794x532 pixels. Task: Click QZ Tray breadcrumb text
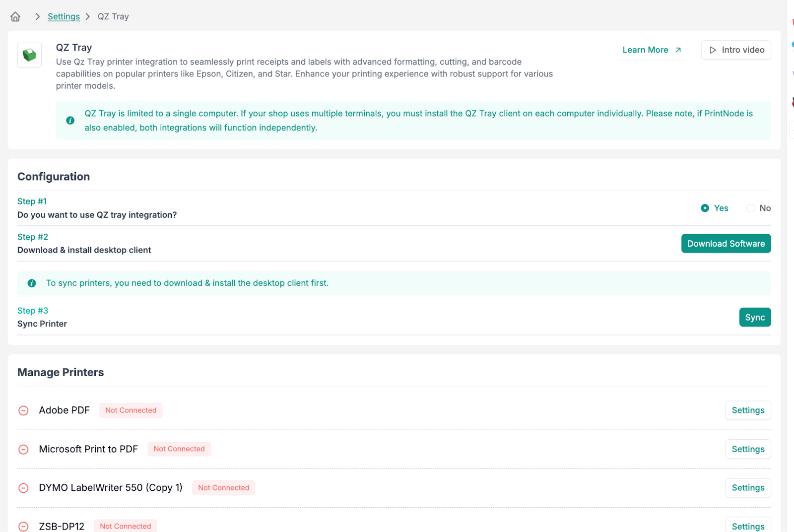113,16
